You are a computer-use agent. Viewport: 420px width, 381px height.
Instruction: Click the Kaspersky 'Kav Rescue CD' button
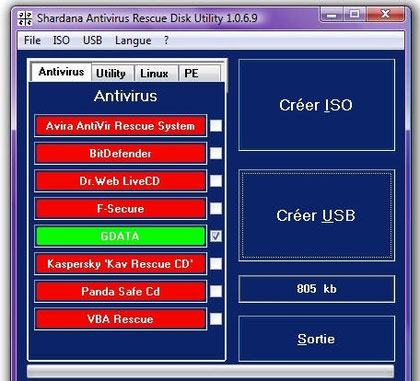tap(120, 264)
